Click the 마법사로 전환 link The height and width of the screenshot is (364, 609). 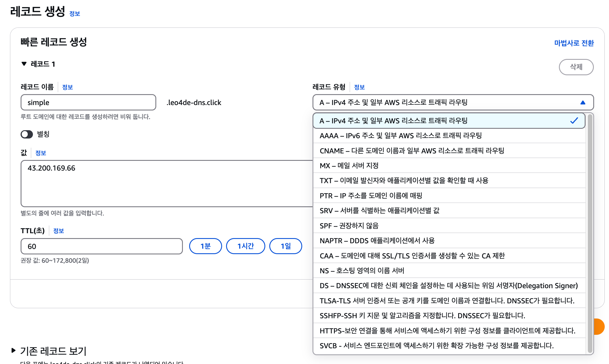[574, 43]
